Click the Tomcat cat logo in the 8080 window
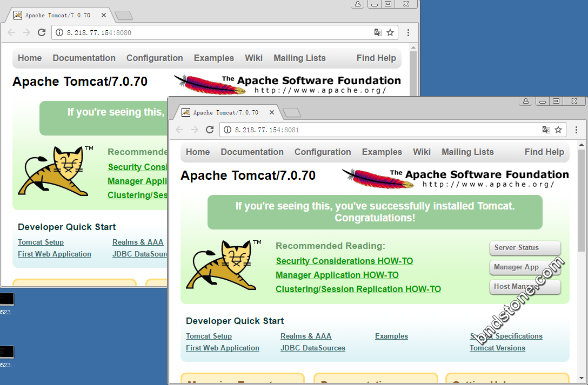 tap(56, 171)
